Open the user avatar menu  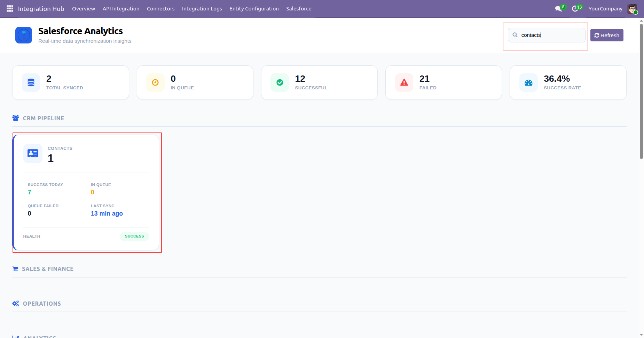(x=632, y=9)
